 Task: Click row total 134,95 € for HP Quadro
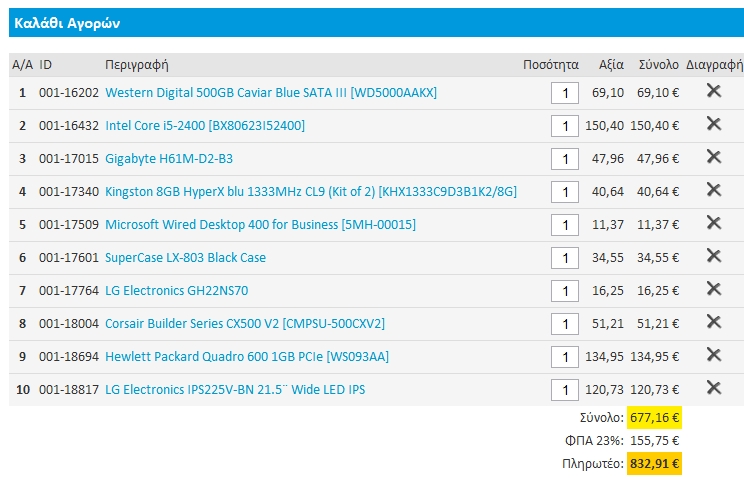tap(654, 356)
